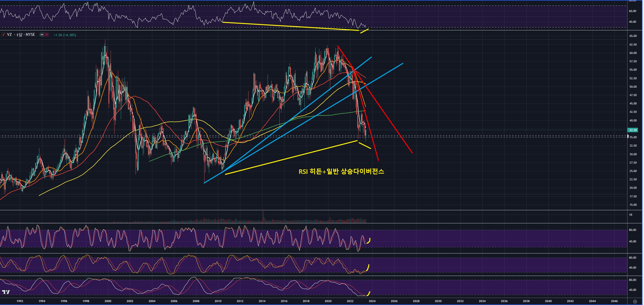Image resolution: width=644 pixels, height=305 pixels.
Task: Click the 65.00 label on price scale
Action: (633, 36)
